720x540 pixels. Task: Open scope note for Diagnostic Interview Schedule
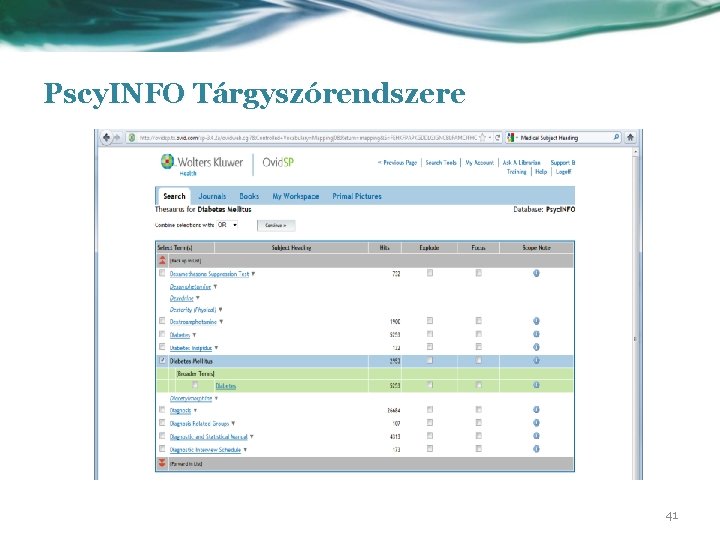536,449
